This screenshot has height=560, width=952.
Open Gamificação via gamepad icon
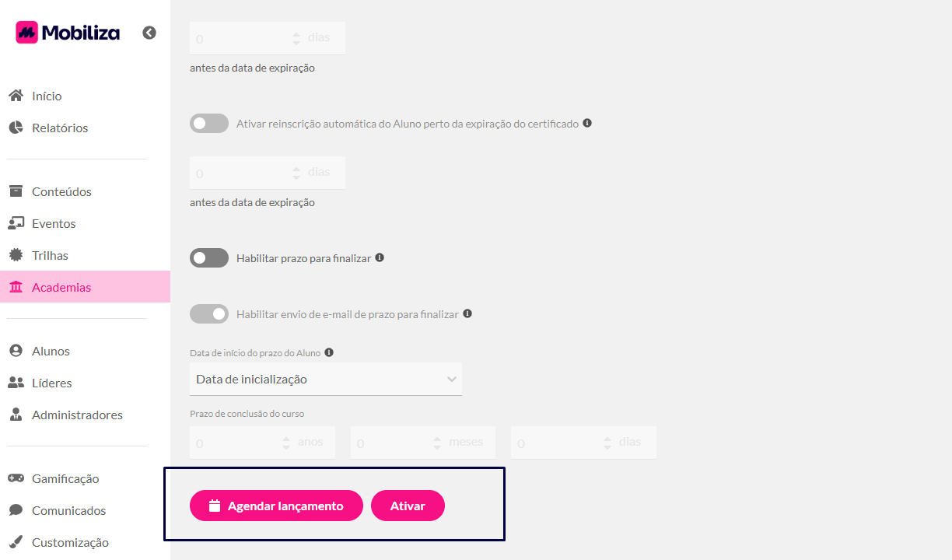pyautogui.click(x=16, y=478)
